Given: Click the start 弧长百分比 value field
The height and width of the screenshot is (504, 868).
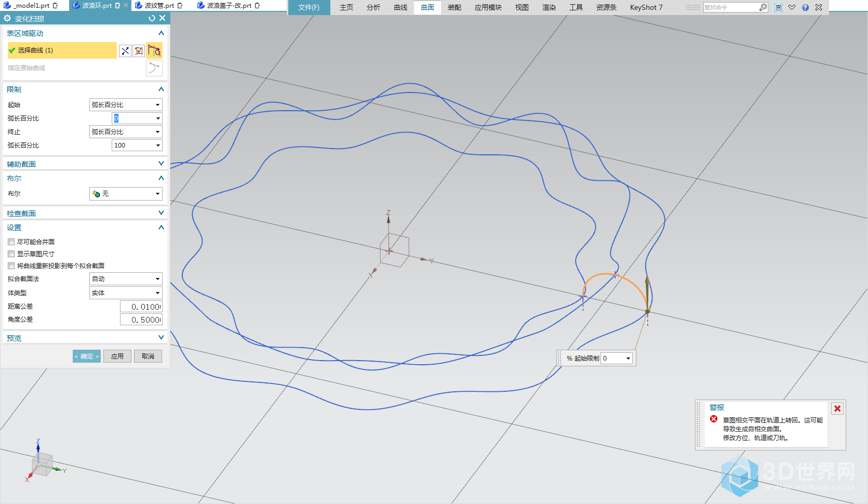Looking at the screenshot, I should (x=133, y=118).
